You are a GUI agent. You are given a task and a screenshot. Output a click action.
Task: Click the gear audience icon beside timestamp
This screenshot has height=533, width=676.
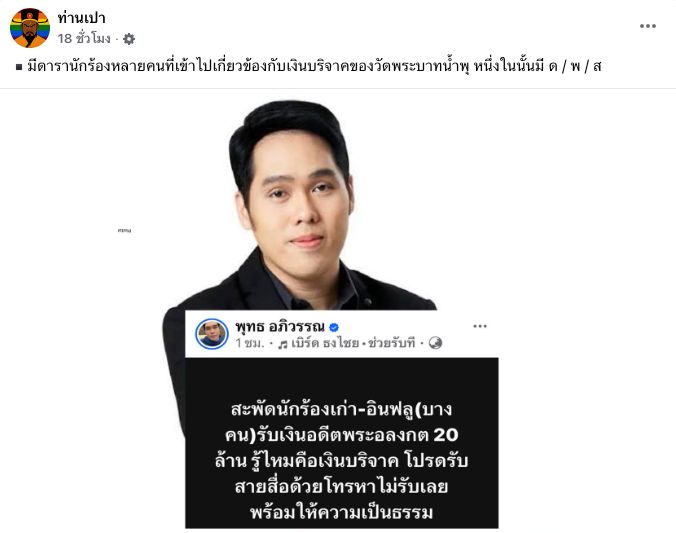click(x=129, y=39)
